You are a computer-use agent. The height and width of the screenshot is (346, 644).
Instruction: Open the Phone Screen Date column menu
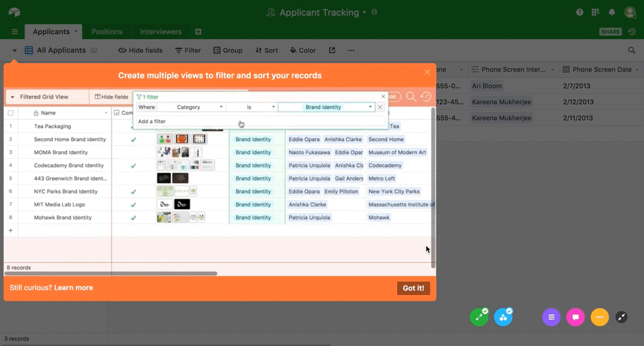point(637,70)
